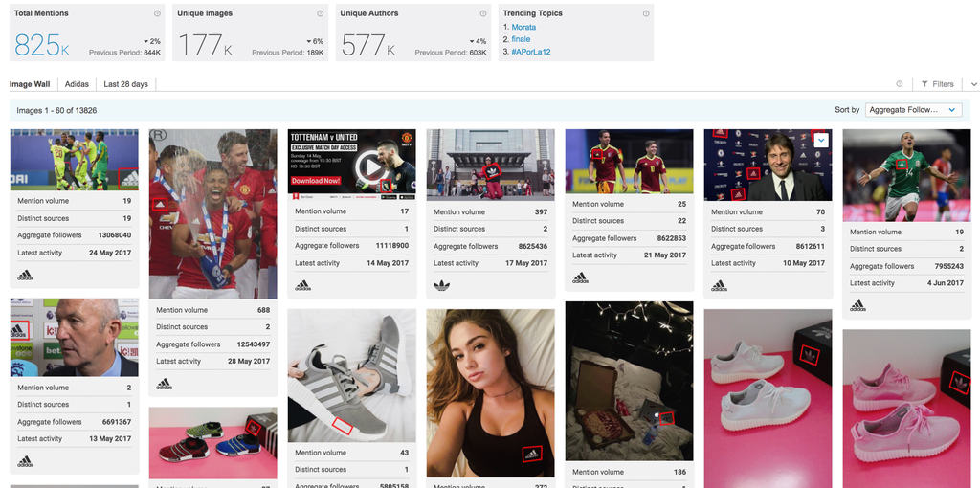Screen dimensions: 980x488
Task: Open the grey NMD sneaker image
Action: (352, 375)
